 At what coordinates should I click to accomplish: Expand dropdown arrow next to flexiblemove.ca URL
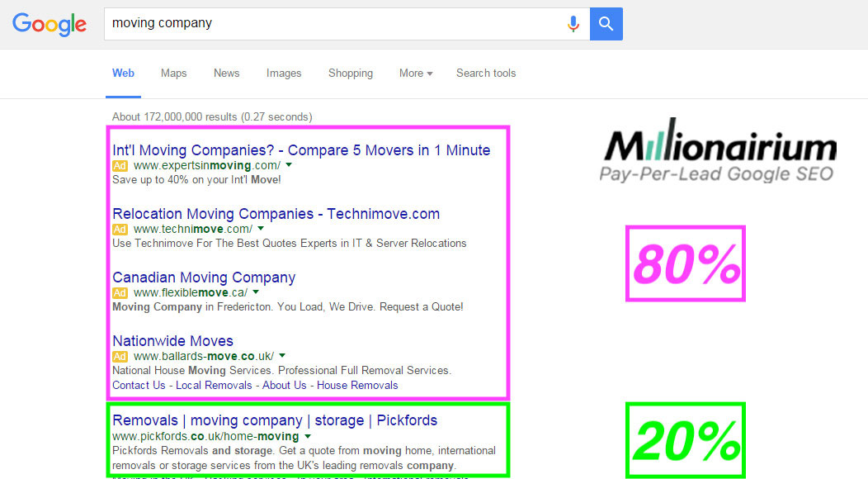(256, 292)
